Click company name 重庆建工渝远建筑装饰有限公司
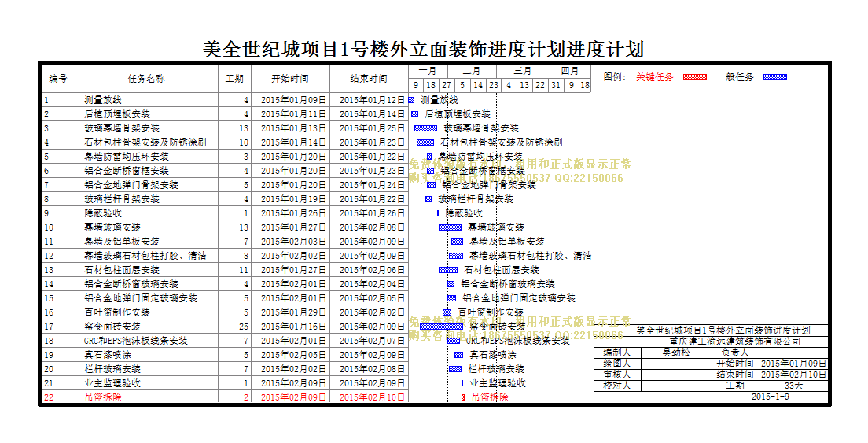 tap(734, 341)
